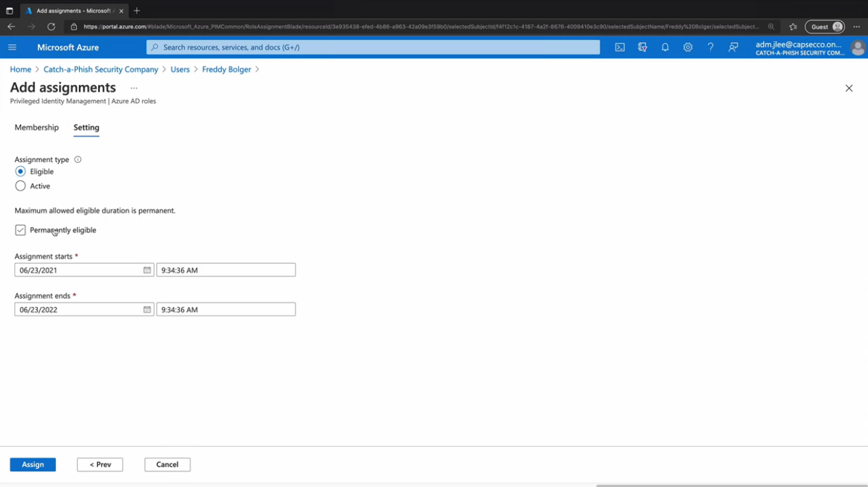This screenshot has width=868, height=487.
Task: Open the Directories and subscriptions filter icon
Action: (642, 47)
